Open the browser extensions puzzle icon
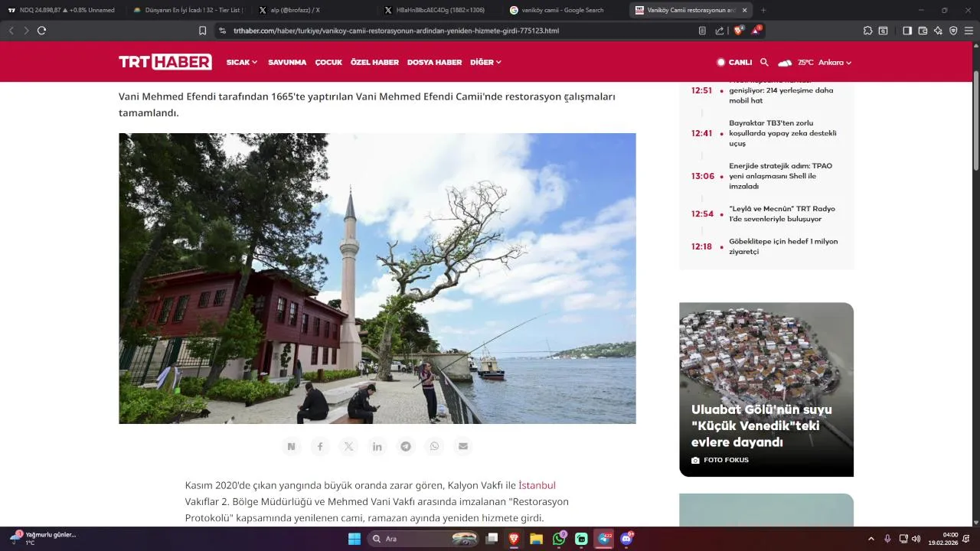The height and width of the screenshot is (551, 980). click(x=867, y=31)
